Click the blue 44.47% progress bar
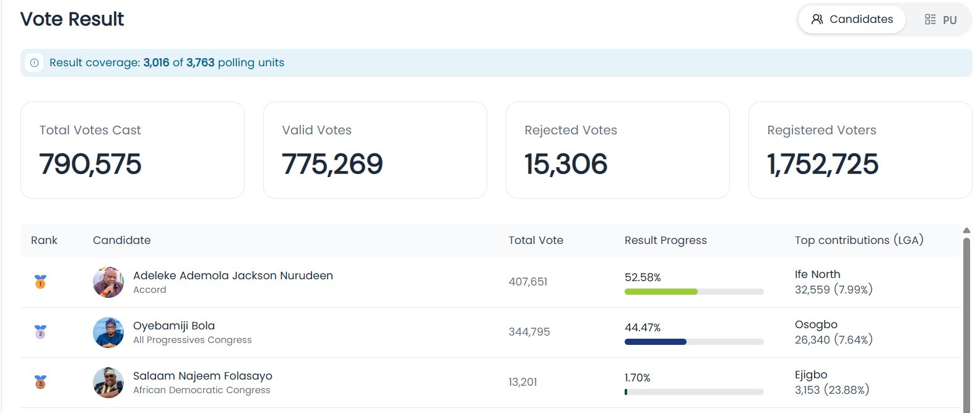This screenshot has height=413, width=980. [x=694, y=342]
